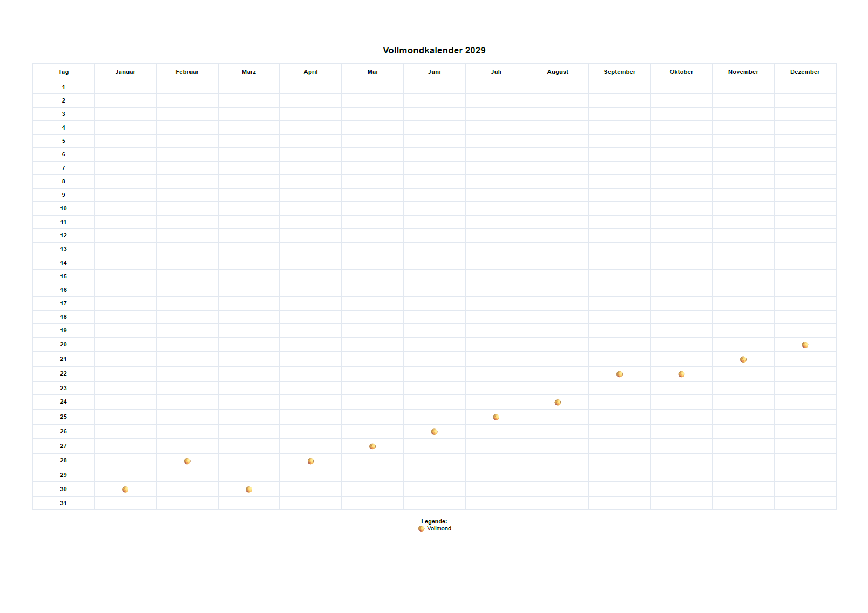The height and width of the screenshot is (613, 868).
Task: Select the Juli full moon icon
Action: click(x=496, y=417)
